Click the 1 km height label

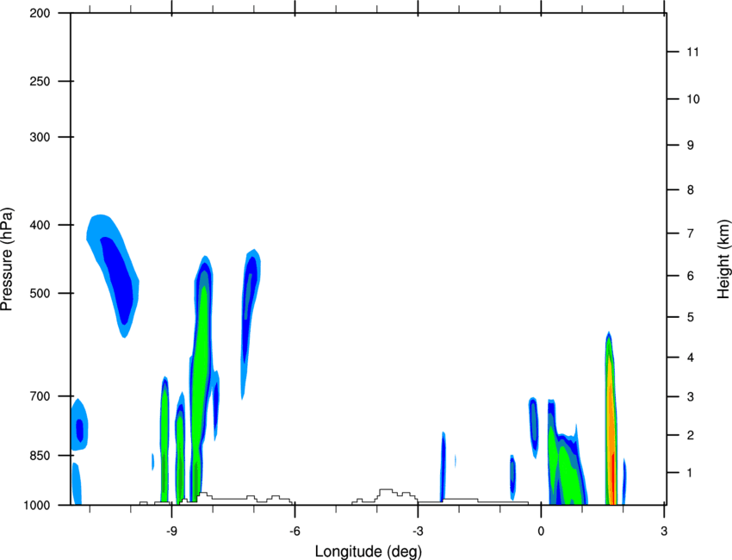[x=690, y=473]
